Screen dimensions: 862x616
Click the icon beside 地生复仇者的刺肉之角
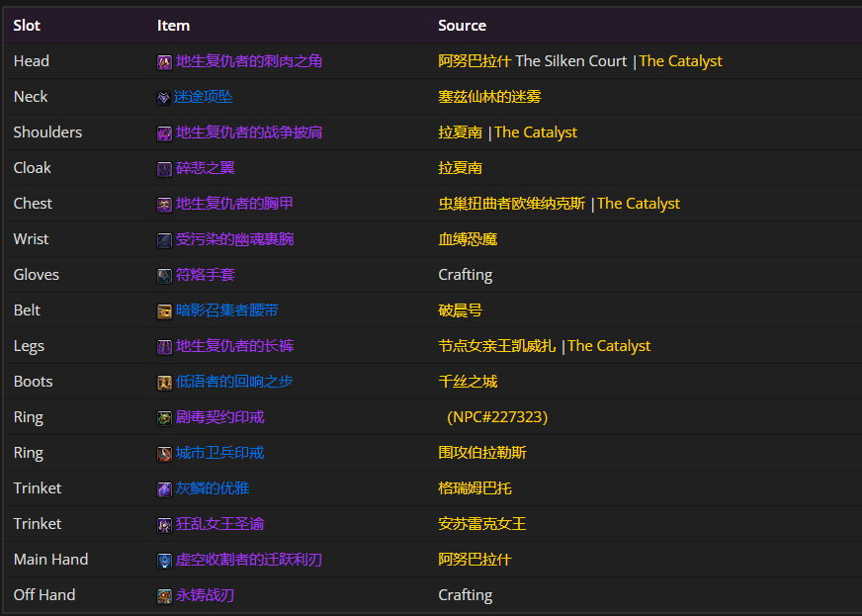164,62
